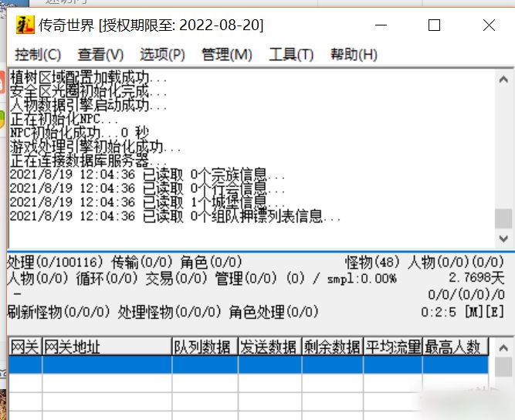This screenshot has width=515, height=420.
Task: Click the 循环(0/0) status text
Action: (107, 279)
